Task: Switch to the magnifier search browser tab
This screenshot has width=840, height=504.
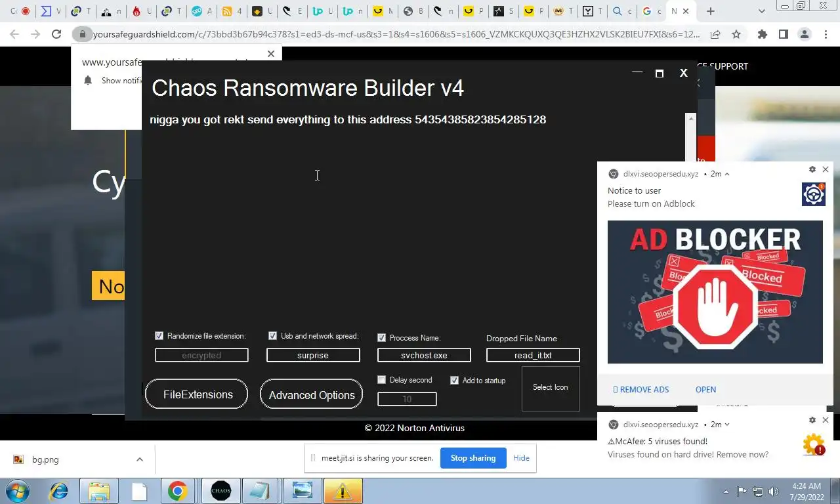Action: click(x=622, y=11)
